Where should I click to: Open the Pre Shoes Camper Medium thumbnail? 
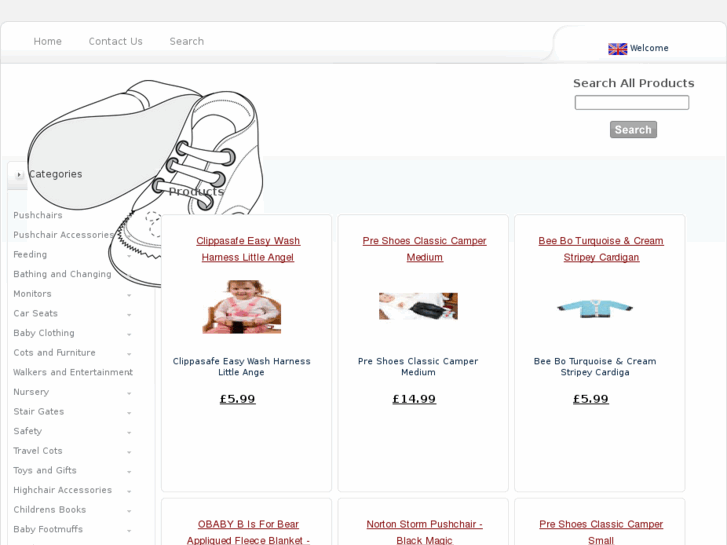[x=418, y=306]
